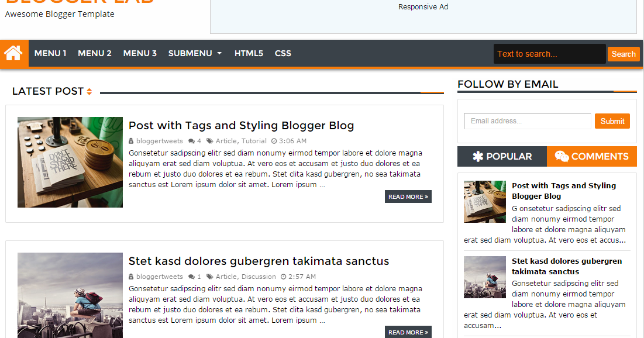This screenshot has height=338, width=644.
Task: Click the Article tag on first post
Action: 226,141
